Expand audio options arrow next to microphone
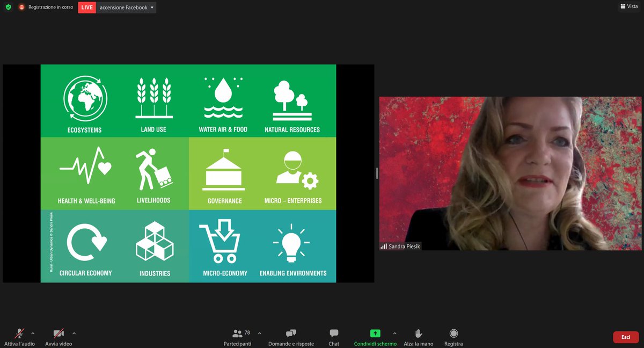644x348 pixels. click(x=33, y=333)
